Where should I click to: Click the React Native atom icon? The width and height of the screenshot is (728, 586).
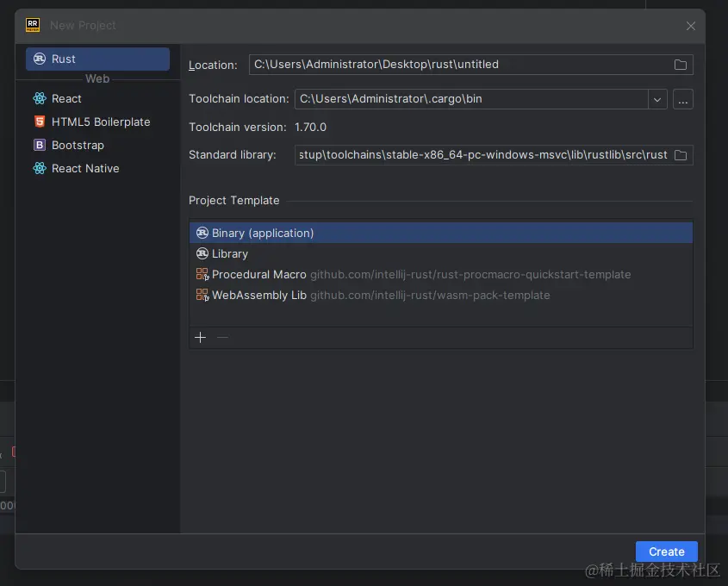(40, 168)
